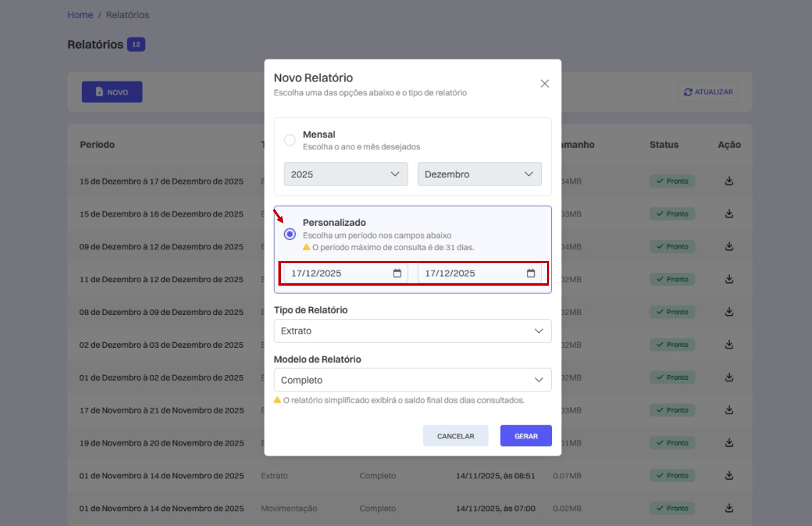Screen dimensions: 812x526
Task: Select the Personalizado radio option
Action: tap(290, 234)
